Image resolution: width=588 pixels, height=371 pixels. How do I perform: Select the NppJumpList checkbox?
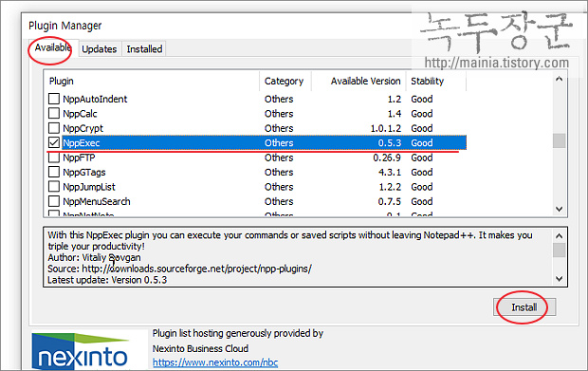point(54,186)
